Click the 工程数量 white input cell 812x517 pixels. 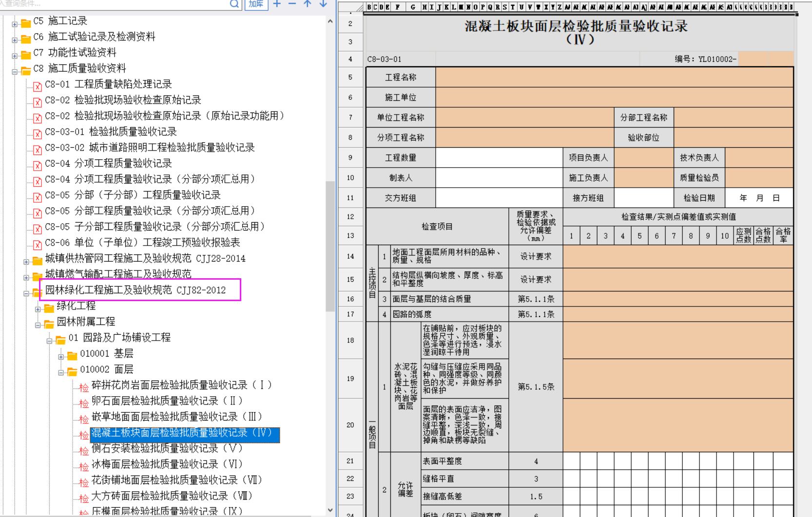pyautogui.click(x=499, y=158)
